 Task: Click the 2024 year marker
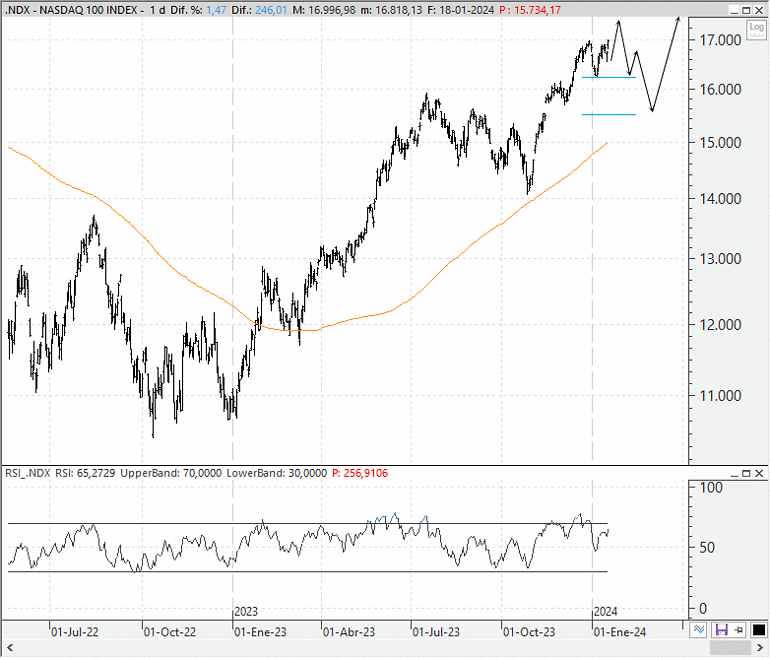pyautogui.click(x=605, y=612)
